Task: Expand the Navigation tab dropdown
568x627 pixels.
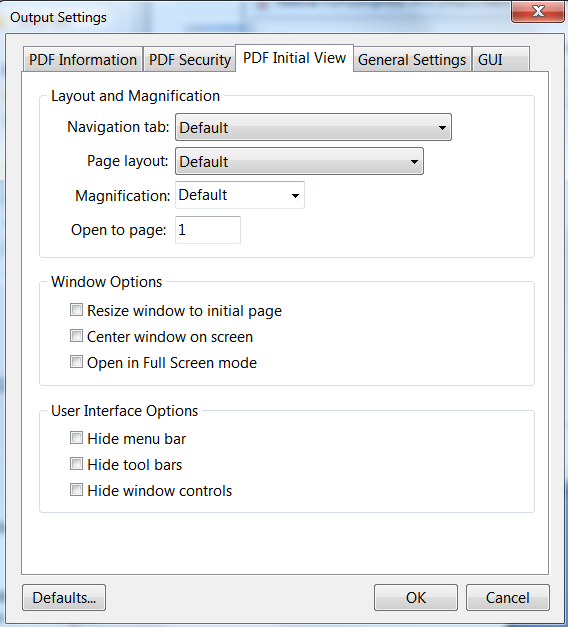Action: click(313, 127)
